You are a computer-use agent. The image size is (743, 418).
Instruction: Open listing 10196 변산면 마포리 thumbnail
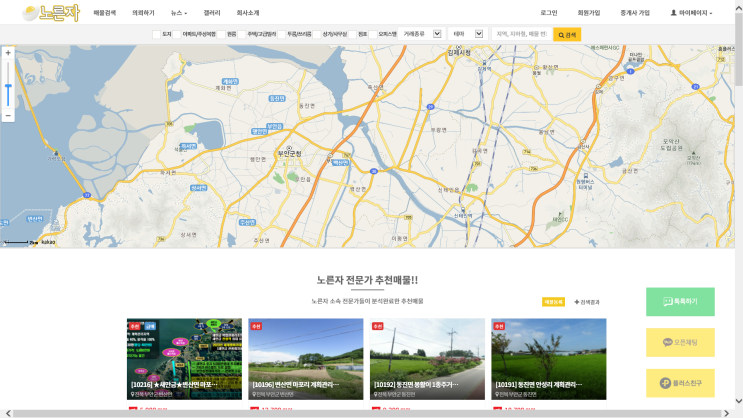pos(306,359)
